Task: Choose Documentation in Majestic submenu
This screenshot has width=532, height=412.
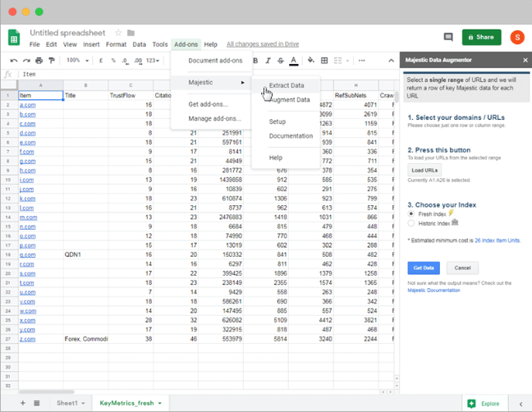Action: (286, 135)
